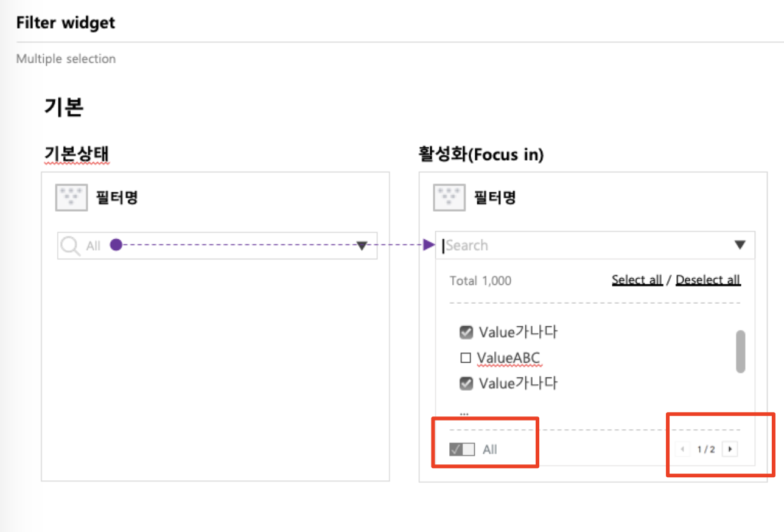784x532 pixels.
Task: Open the dropdown arrow of the All filter
Action: (x=362, y=246)
